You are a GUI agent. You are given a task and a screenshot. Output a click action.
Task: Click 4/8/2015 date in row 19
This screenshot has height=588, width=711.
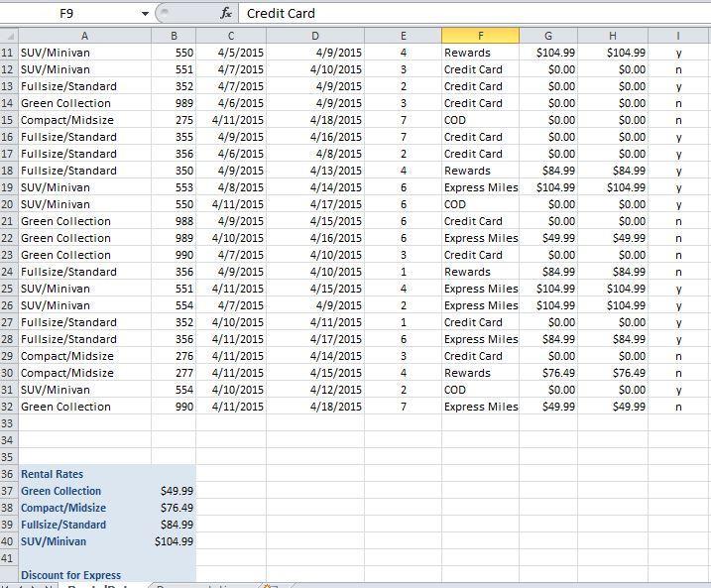(x=231, y=187)
